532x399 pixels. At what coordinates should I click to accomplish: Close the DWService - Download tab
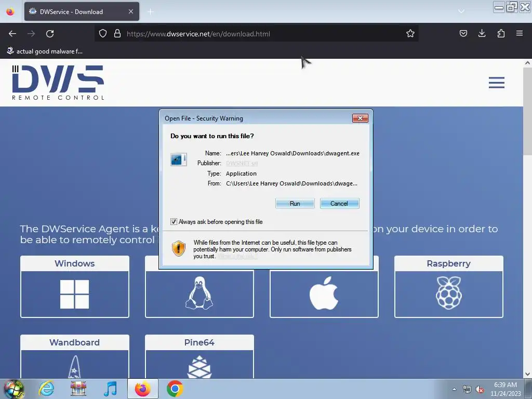131,11
